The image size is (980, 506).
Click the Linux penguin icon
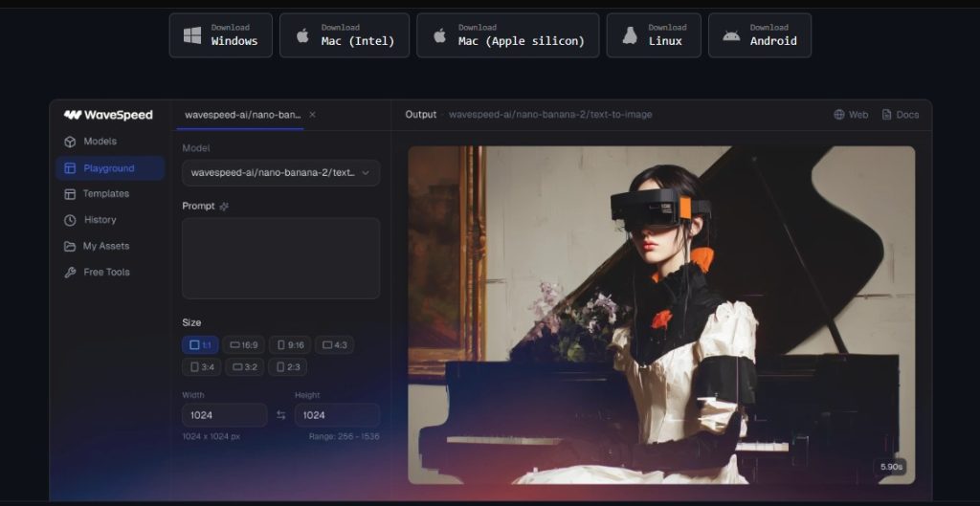point(630,35)
